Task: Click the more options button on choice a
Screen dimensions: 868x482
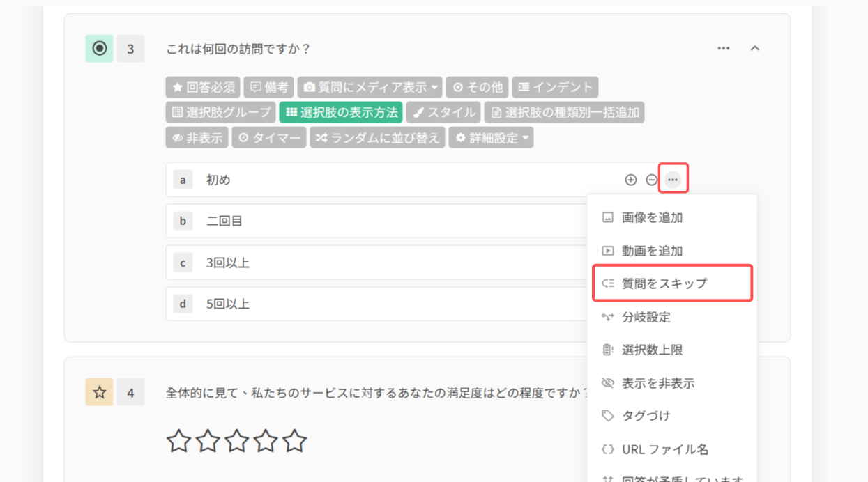Action: tap(673, 180)
